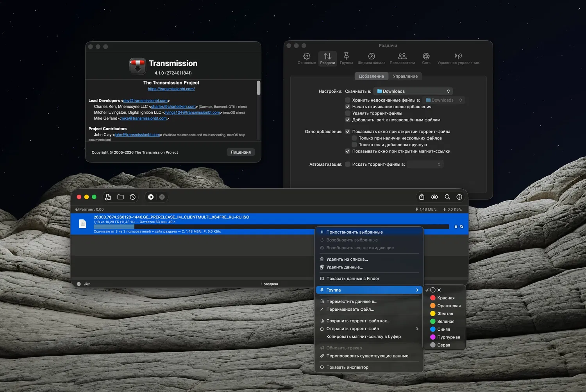
Task: Assign the Синяя group color
Action: click(x=444, y=329)
